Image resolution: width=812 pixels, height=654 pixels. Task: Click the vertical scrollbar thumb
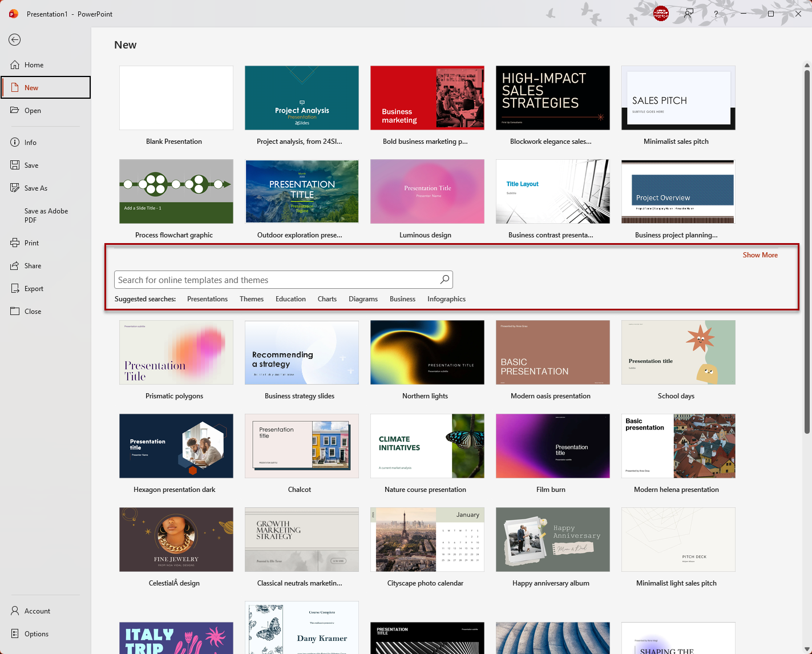tap(807, 251)
